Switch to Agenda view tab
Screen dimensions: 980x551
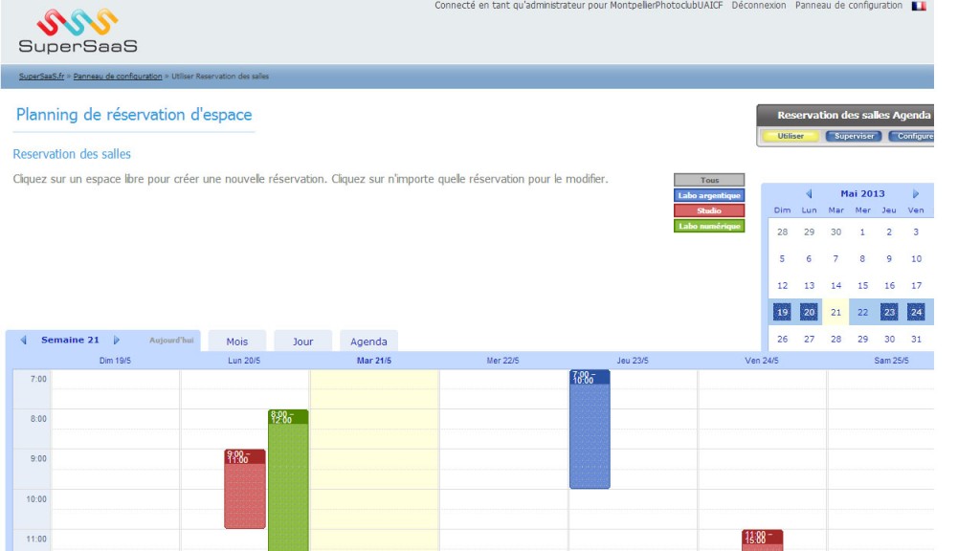(368, 342)
